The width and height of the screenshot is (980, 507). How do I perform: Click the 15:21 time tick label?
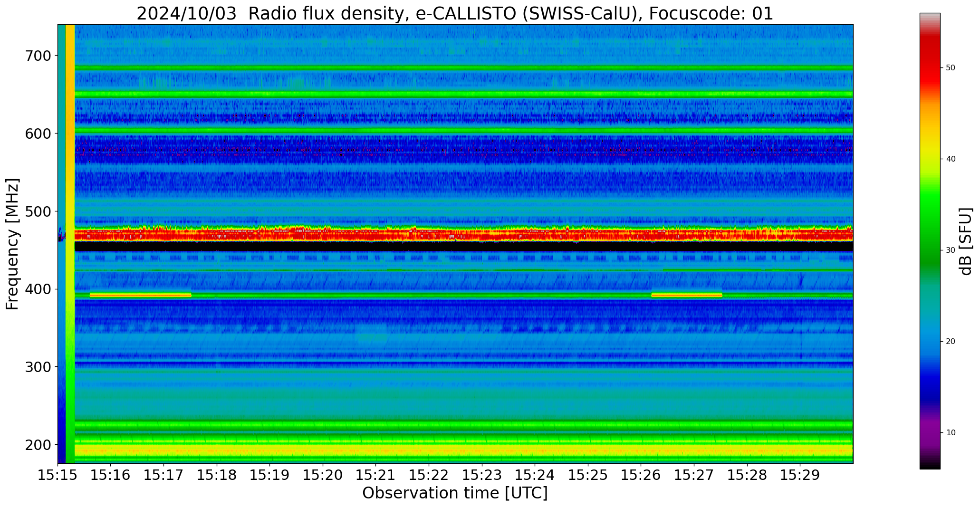click(x=376, y=475)
